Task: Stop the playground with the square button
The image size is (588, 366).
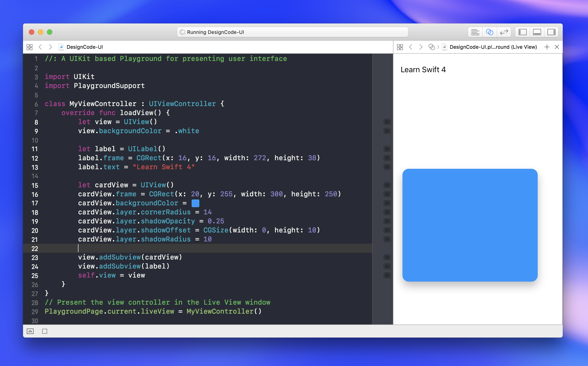Action: (45, 331)
